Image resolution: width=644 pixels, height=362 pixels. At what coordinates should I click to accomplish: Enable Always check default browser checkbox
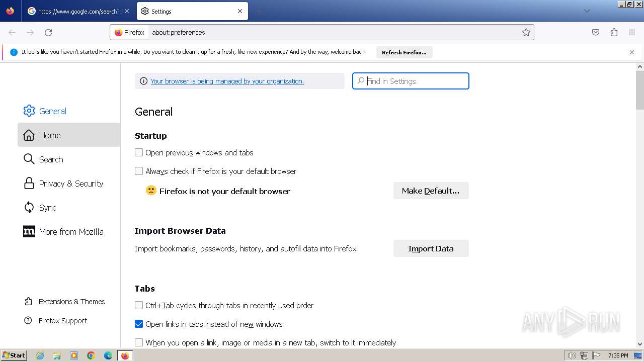tap(139, 171)
